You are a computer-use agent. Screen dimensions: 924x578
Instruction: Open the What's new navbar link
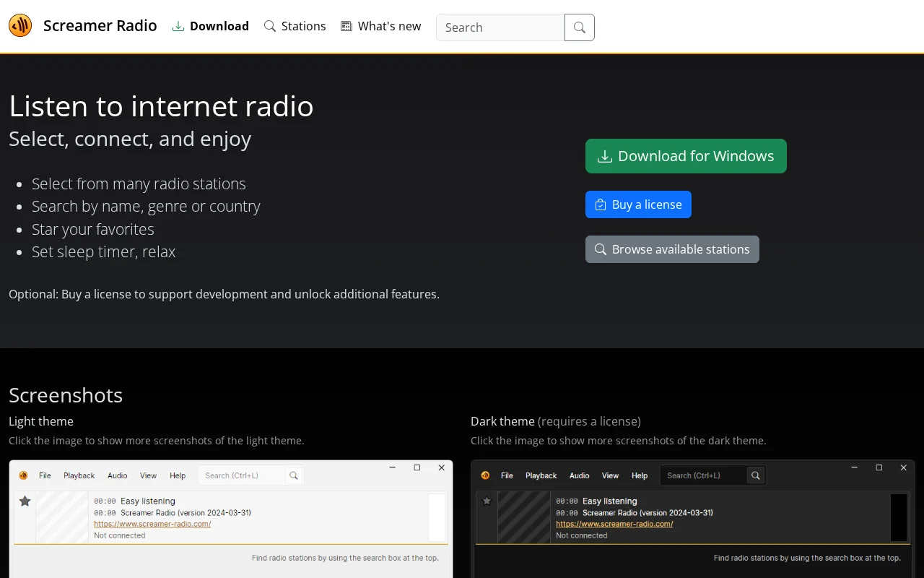pos(380,26)
